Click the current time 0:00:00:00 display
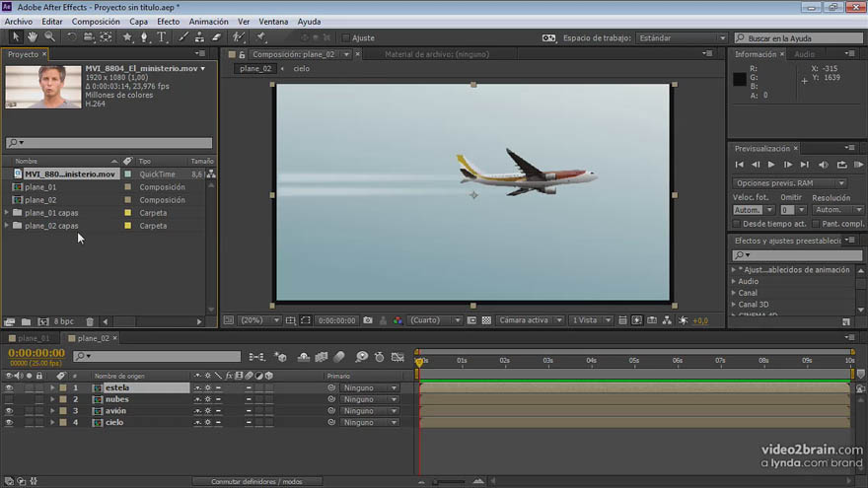 [36, 353]
